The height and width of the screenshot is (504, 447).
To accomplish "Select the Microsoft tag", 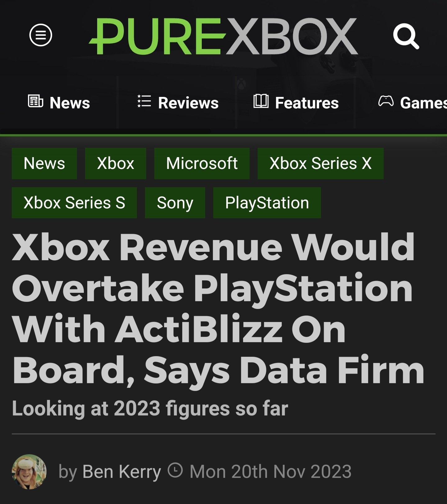I will click(202, 163).
